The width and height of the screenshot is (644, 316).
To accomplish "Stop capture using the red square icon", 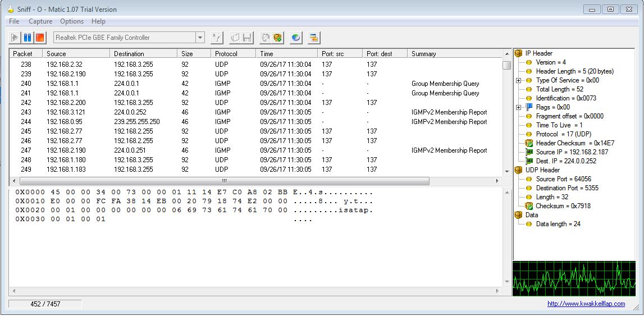I will [x=40, y=38].
